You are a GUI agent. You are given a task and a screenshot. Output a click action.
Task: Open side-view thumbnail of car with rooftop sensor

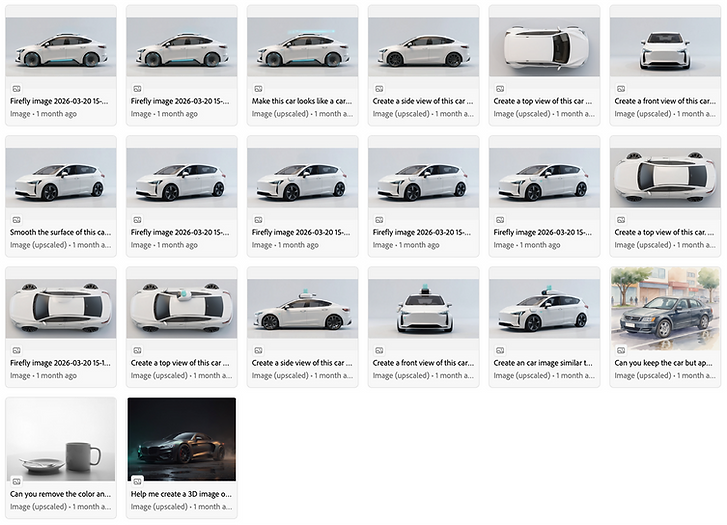(x=302, y=309)
